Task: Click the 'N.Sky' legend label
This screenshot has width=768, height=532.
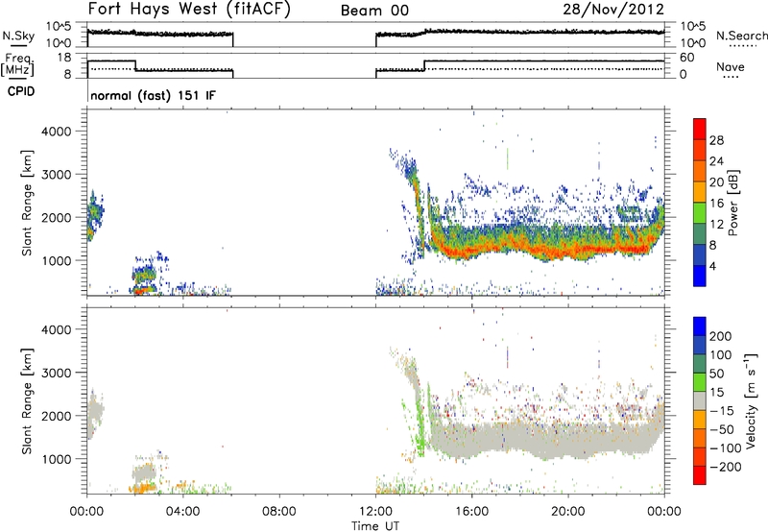Action: pos(18,36)
